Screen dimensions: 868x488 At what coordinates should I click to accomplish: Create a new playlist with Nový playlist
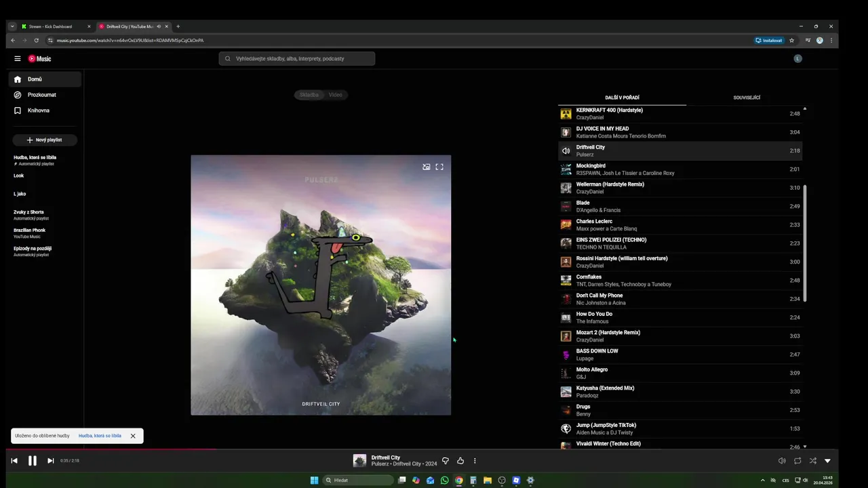tap(45, 140)
